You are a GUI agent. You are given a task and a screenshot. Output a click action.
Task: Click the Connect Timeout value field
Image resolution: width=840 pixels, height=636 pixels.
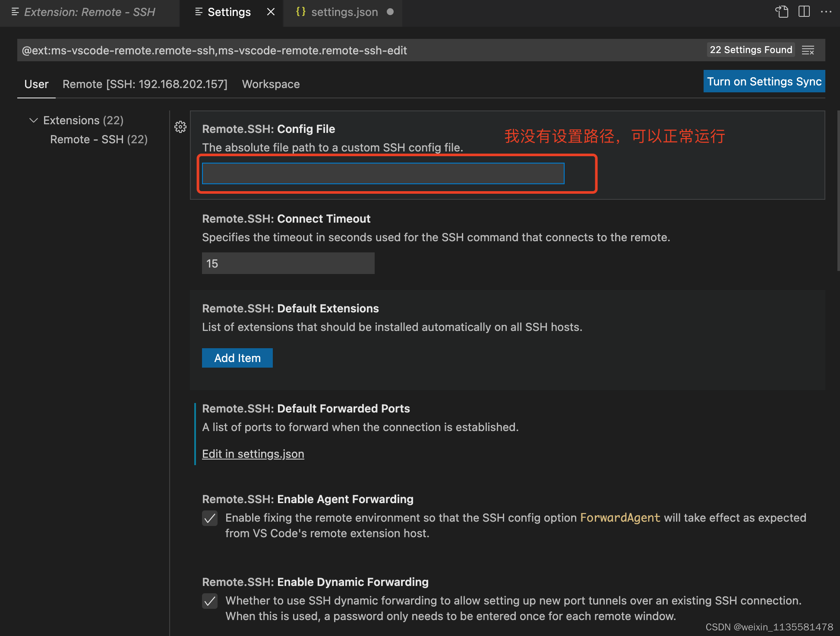tap(288, 264)
